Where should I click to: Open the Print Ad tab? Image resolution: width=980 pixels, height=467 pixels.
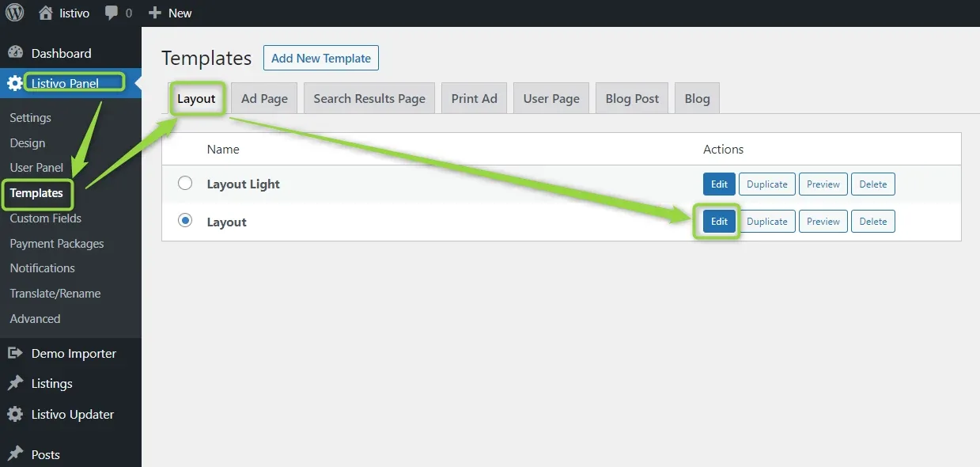(x=474, y=98)
